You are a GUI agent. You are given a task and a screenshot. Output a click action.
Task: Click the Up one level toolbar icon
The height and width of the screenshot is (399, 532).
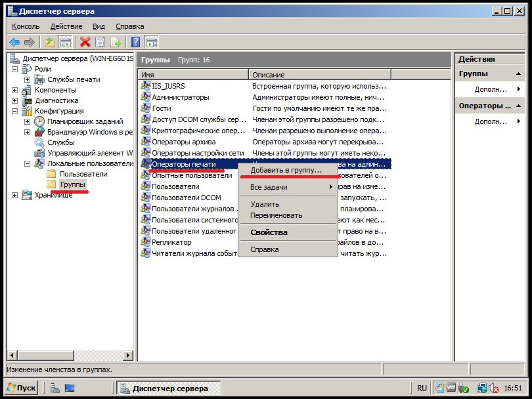pyautogui.click(x=50, y=43)
